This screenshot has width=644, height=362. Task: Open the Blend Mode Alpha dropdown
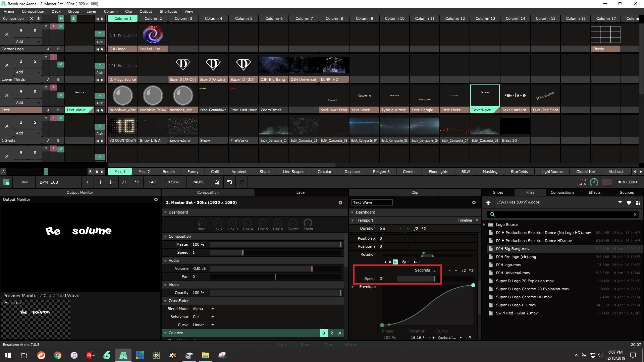coord(203,309)
